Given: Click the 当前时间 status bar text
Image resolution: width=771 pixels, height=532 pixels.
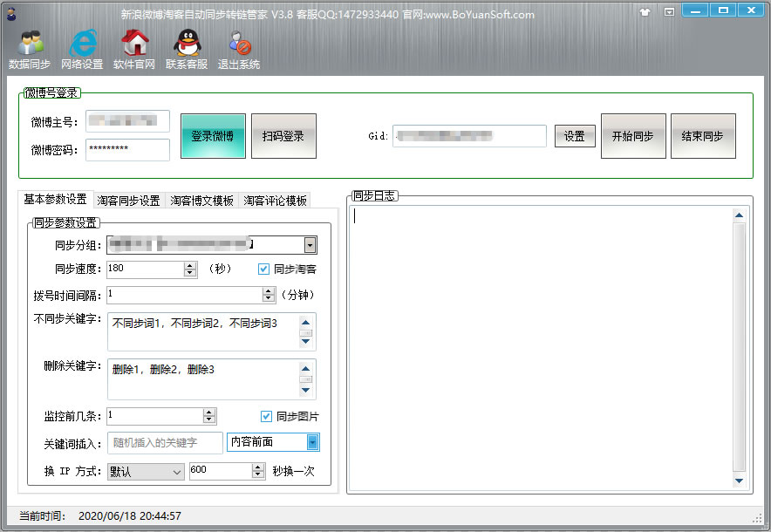Looking at the screenshot, I should pyautogui.click(x=100, y=515).
